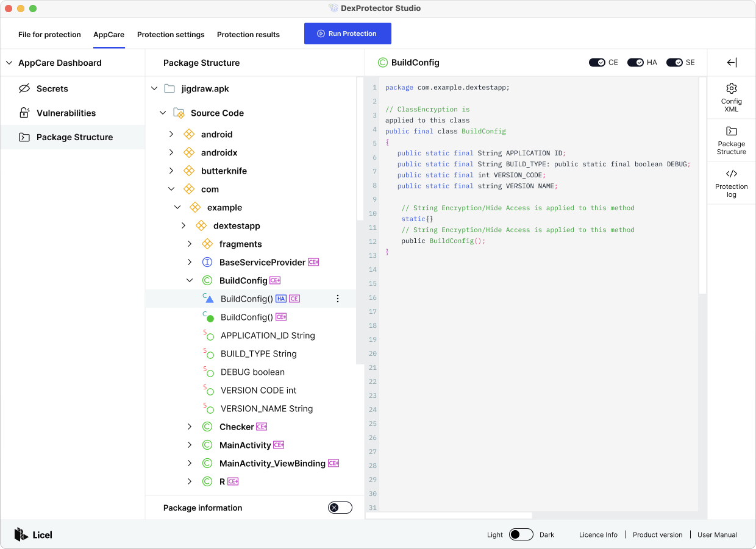
Task: Toggle the CE switch
Action: 597,63
